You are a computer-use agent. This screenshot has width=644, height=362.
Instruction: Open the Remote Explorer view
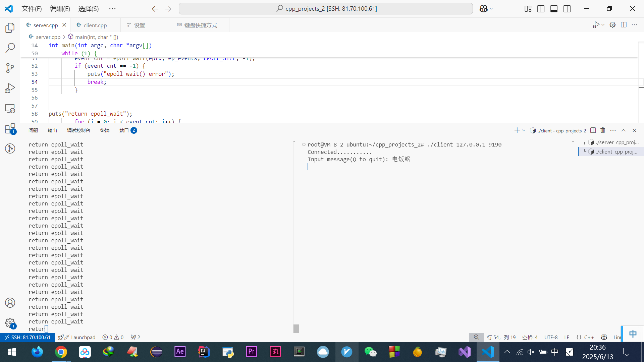tap(10, 109)
